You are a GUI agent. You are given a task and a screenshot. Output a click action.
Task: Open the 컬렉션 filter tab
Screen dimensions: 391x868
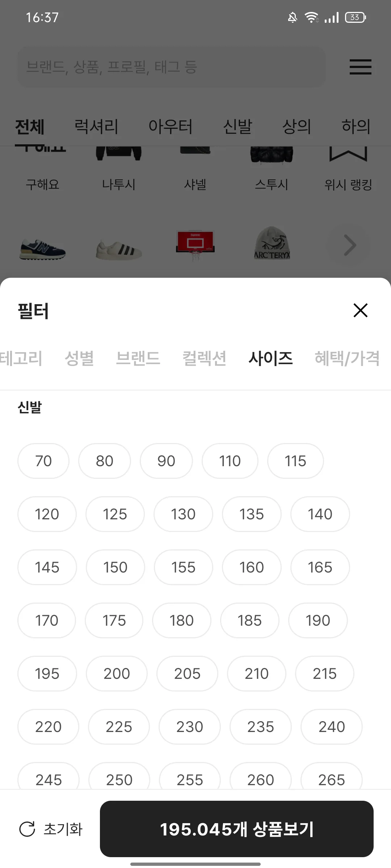205,358
